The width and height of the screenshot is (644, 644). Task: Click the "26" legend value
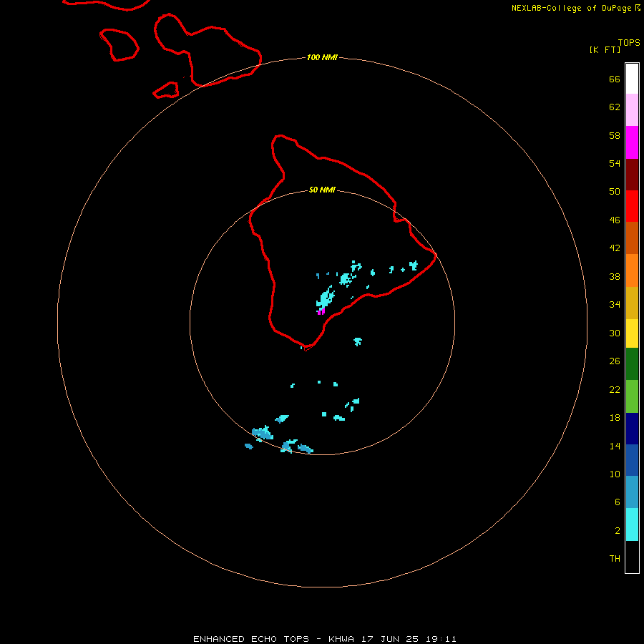click(x=615, y=361)
